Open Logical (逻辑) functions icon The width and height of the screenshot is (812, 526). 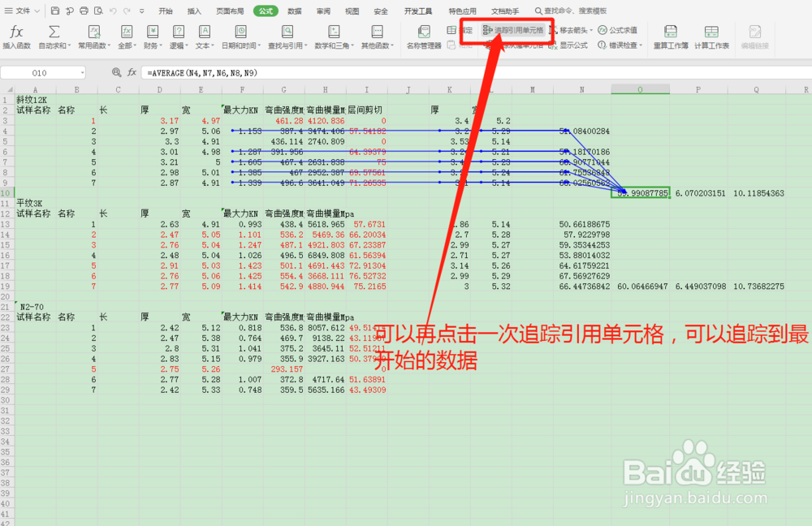178,32
